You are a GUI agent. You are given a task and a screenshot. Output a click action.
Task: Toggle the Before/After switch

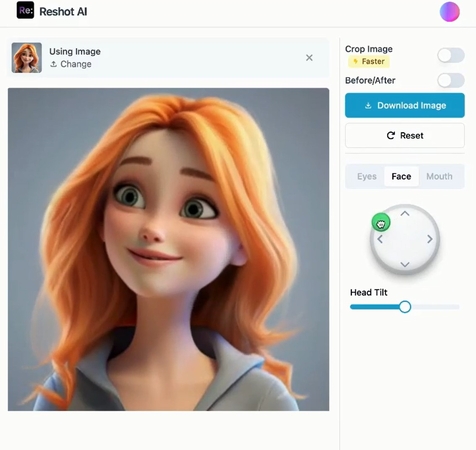[451, 81]
